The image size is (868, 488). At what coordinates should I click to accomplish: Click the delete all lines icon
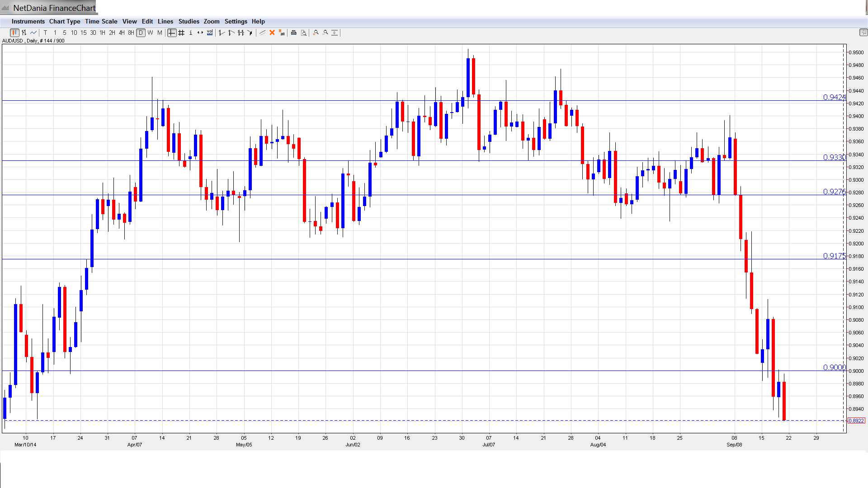coord(282,33)
